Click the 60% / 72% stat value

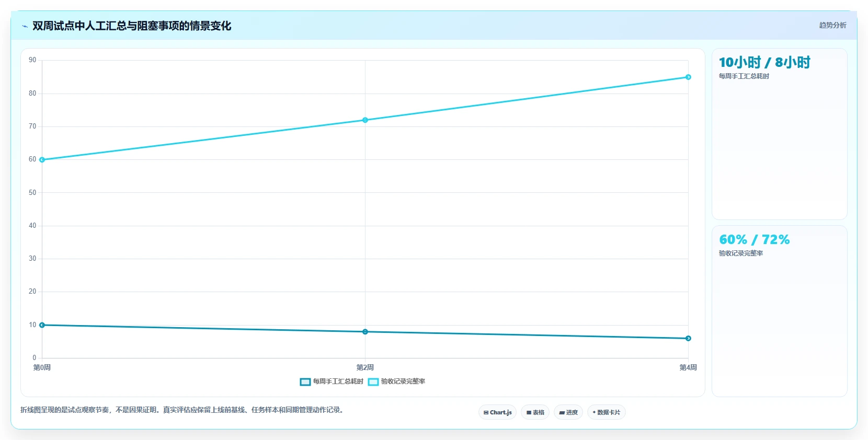[x=754, y=240]
